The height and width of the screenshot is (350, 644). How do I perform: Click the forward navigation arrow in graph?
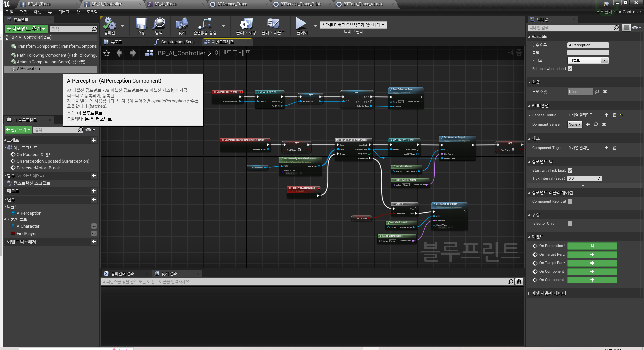pyautogui.click(x=133, y=53)
